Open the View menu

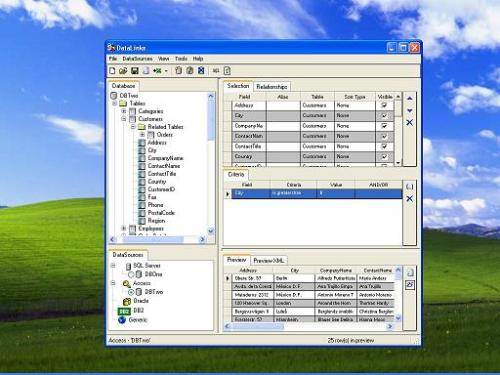(x=163, y=59)
